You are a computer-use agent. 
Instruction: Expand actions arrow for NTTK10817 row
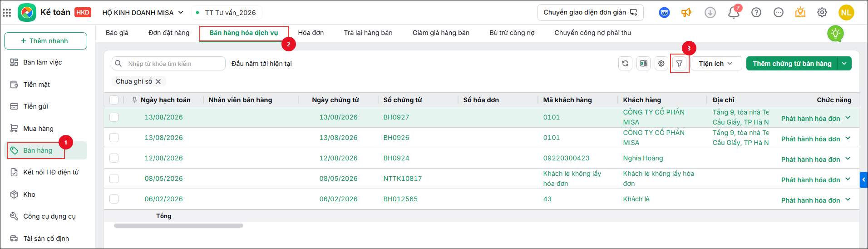848,179
